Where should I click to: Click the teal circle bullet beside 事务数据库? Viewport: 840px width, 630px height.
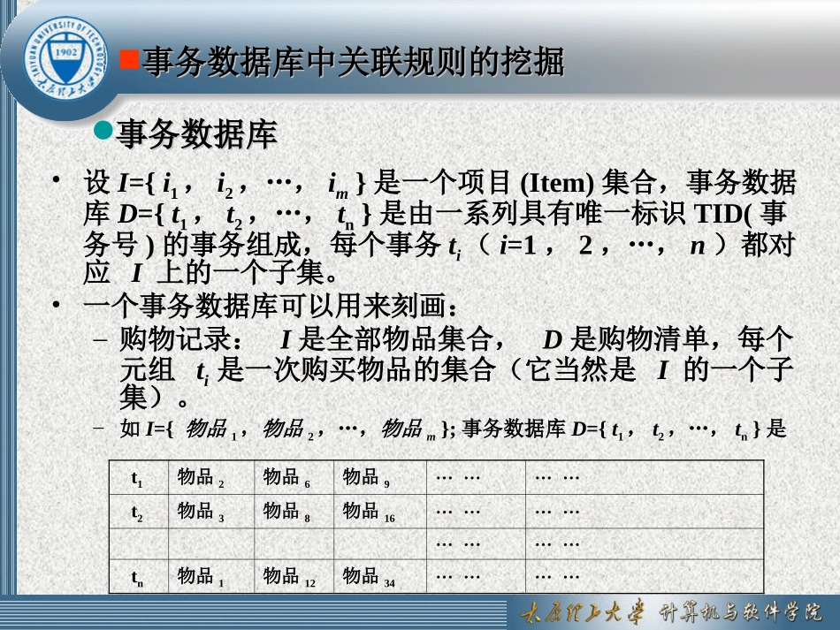pos(103,130)
